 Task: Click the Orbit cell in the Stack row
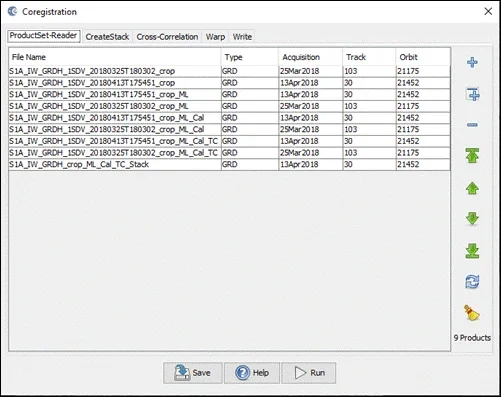[423, 164]
